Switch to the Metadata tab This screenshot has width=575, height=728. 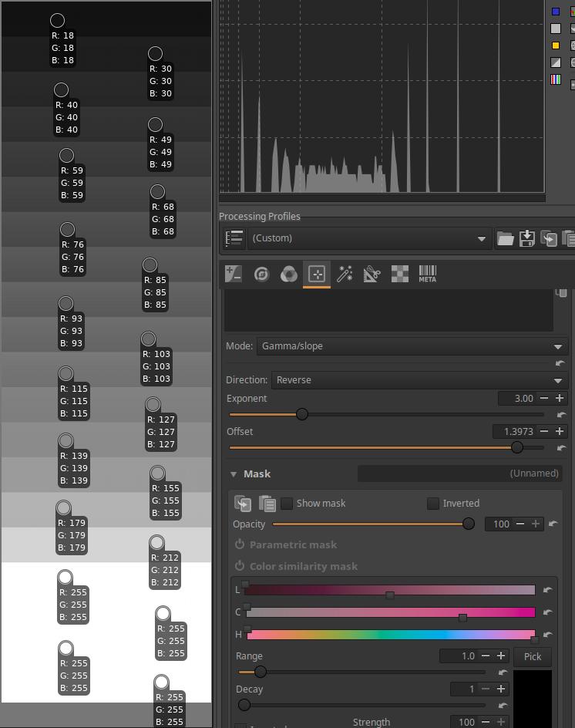pyautogui.click(x=427, y=274)
